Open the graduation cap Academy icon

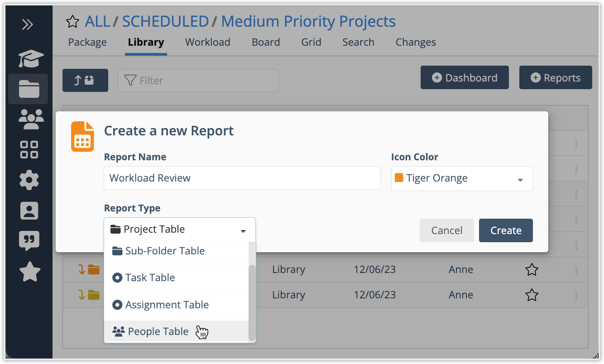30,59
